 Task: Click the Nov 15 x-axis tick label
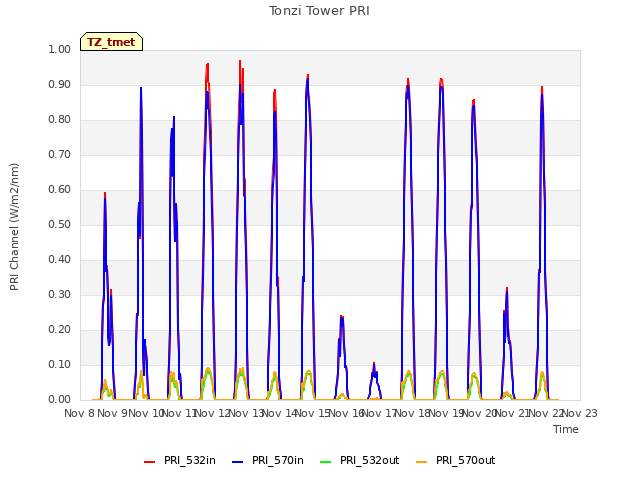tap(313, 413)
